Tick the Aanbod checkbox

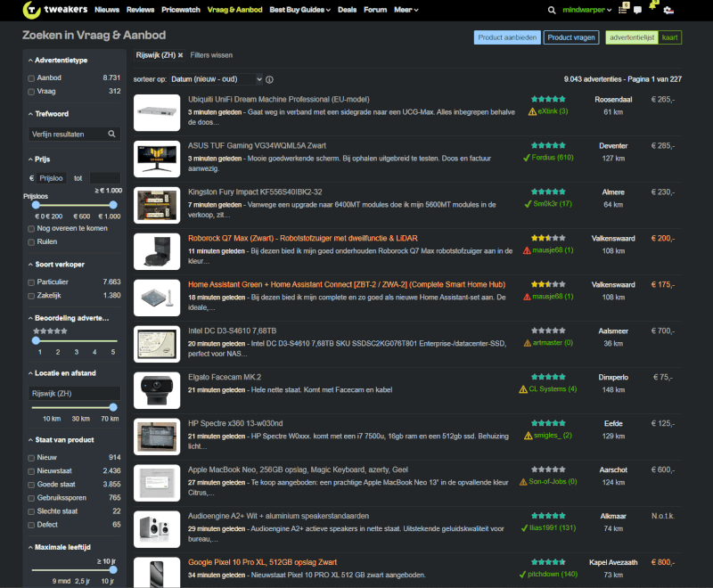(x=31, y=78)
